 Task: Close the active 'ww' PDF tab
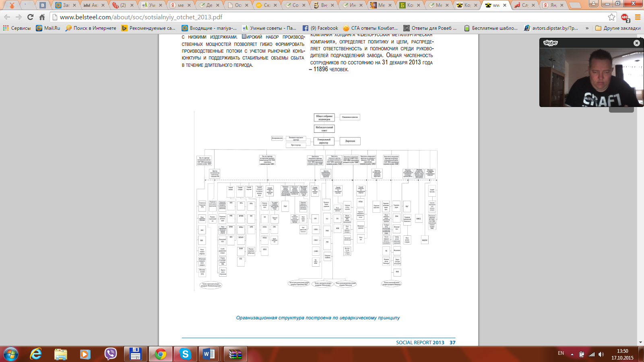(x=505, y=5)
